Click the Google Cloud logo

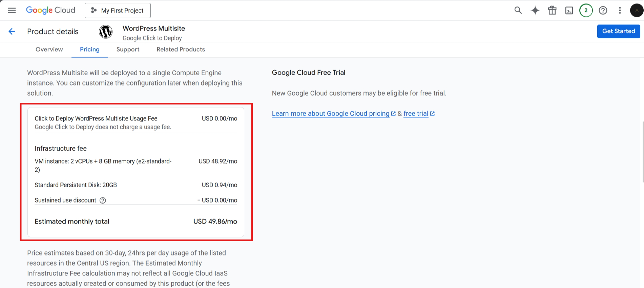50,10
